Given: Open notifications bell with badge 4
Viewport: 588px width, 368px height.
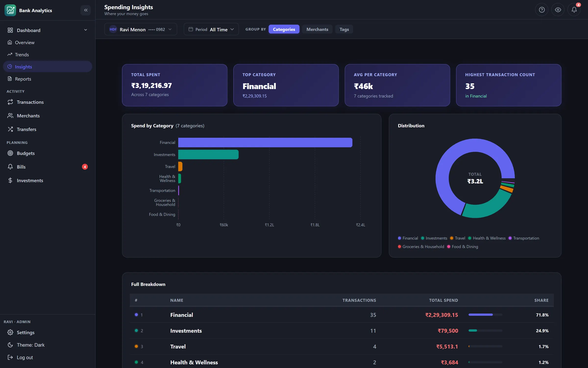Looking at the screenshot, I should (x=574, y=10).
